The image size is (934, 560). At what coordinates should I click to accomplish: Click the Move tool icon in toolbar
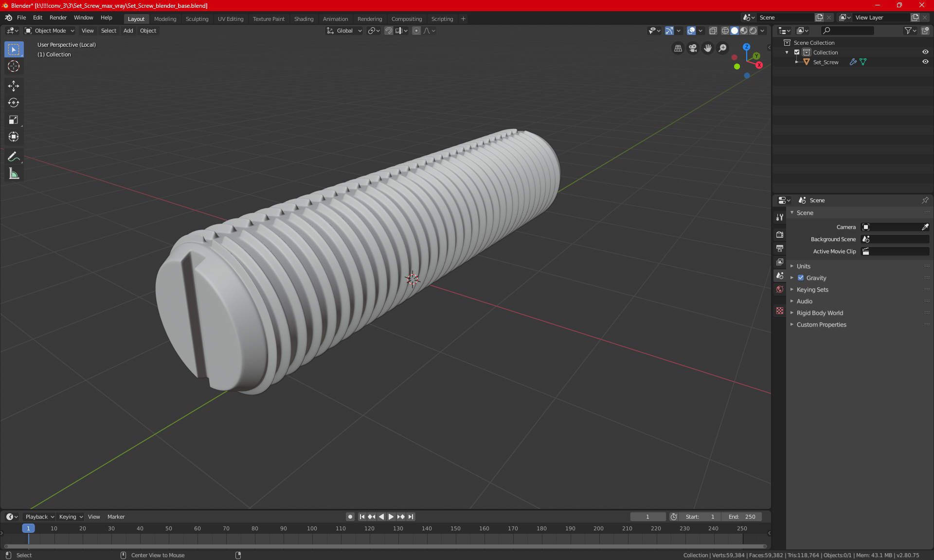pos(13,85)
